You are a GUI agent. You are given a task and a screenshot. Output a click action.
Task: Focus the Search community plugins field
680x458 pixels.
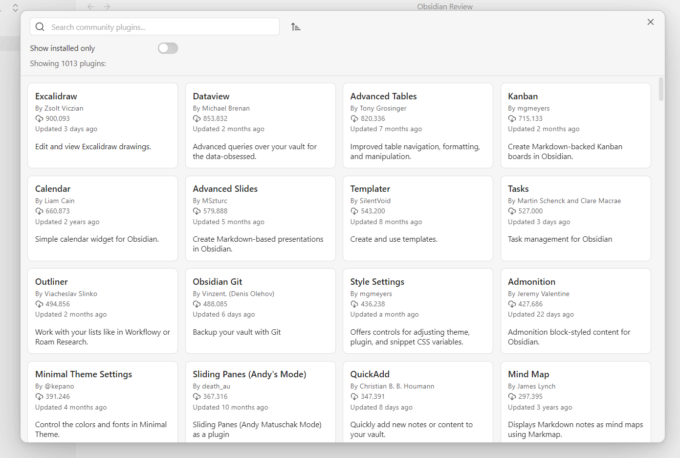[160, 27]
